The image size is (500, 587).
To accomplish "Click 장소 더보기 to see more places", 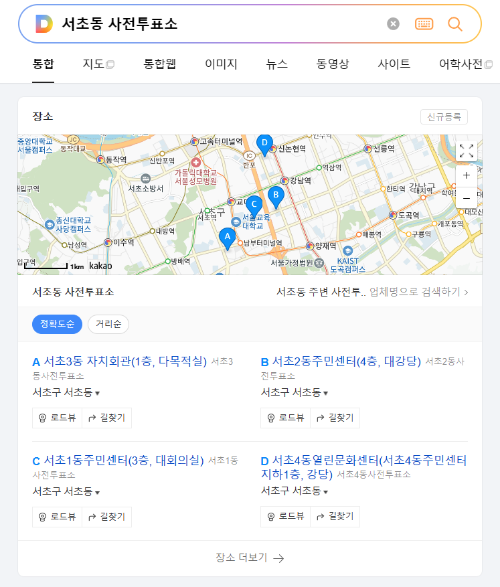I will click(250, 558).
